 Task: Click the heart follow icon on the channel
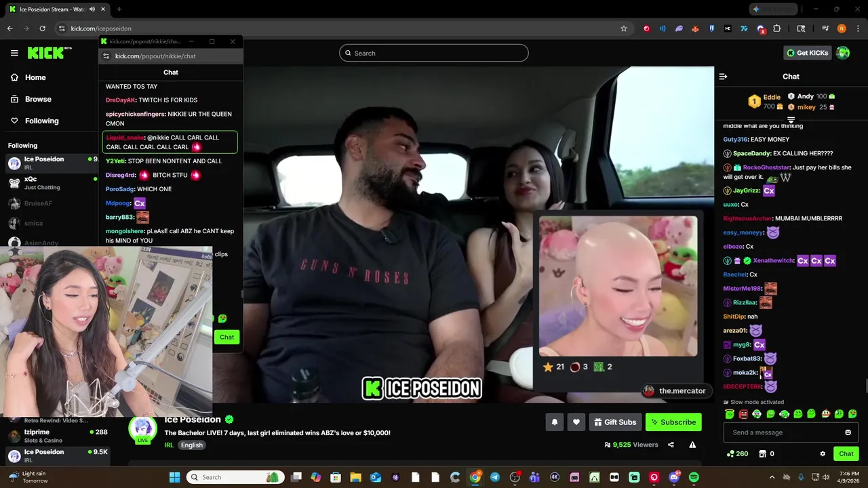(576, 422)
